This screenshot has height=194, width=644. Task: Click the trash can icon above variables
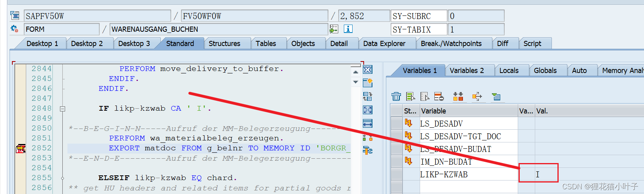(396, 96)
